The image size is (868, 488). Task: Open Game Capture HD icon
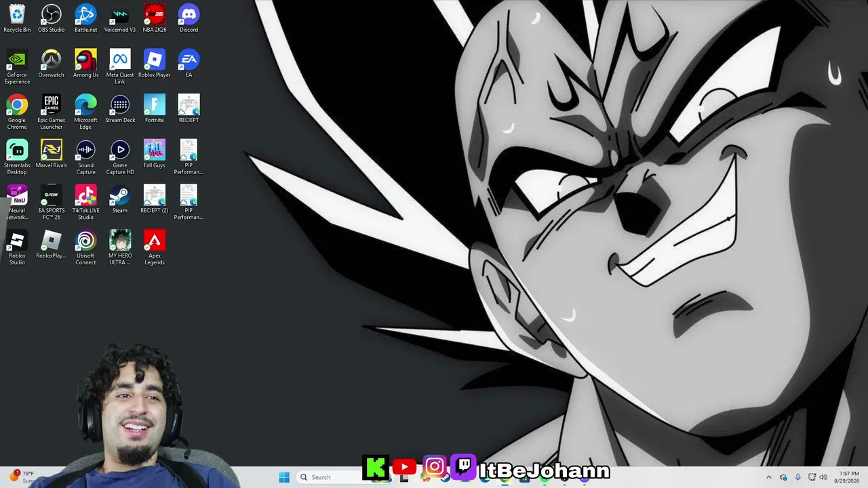pyautogui.click(x=120, y=157)
